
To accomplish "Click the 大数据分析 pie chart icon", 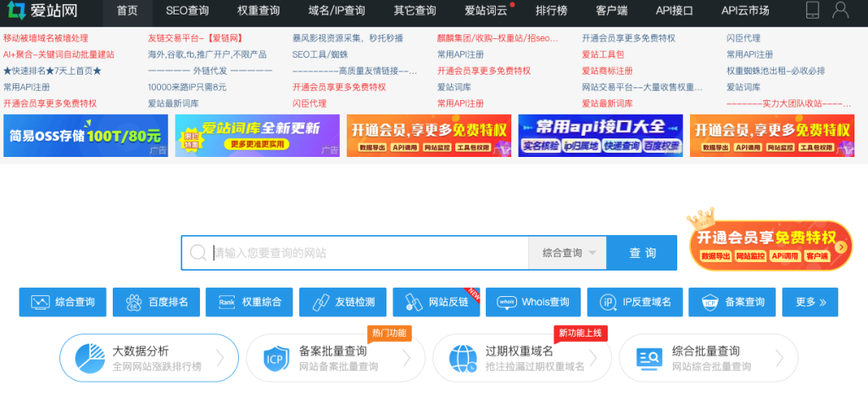I will tap(90, 358).
